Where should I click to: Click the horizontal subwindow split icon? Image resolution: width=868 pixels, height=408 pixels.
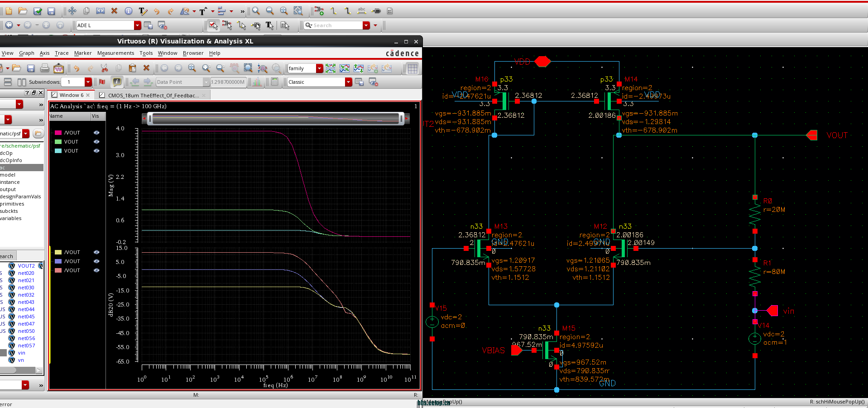(8, 82)
